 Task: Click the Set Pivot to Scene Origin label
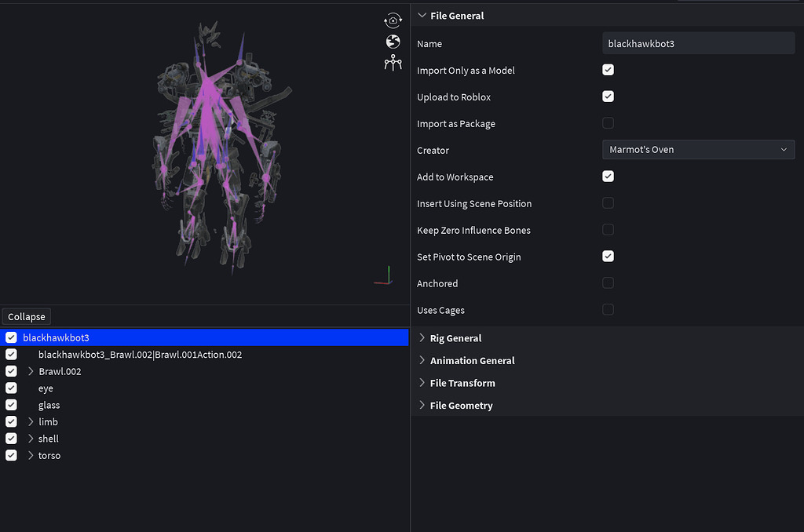coord(469,257)
